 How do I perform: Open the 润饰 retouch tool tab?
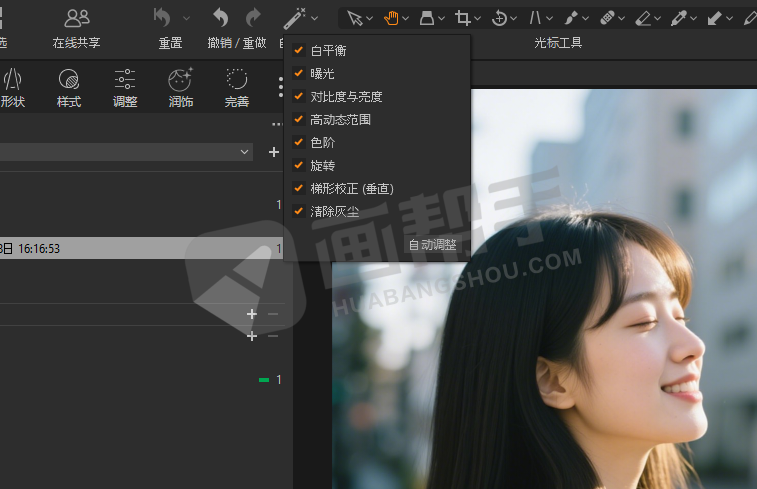[181, 88]
